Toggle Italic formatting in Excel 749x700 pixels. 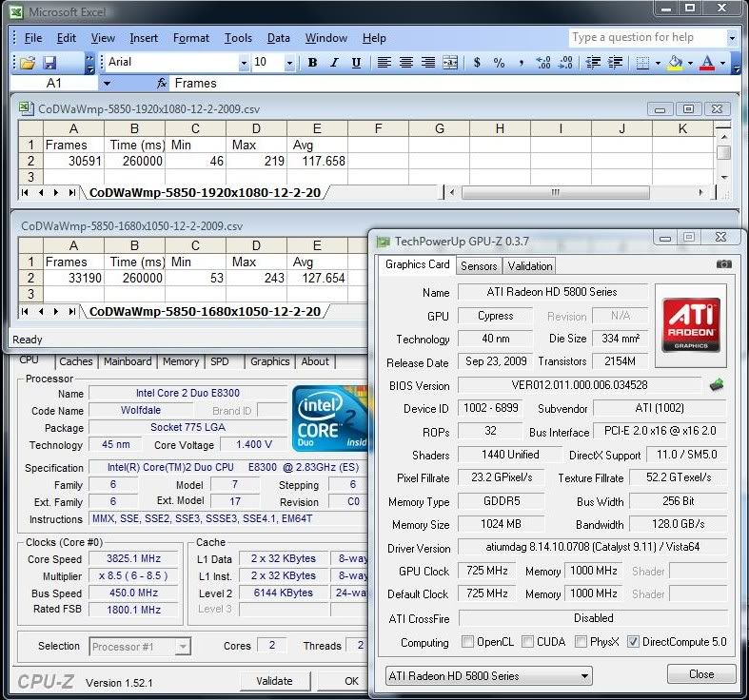coord(334,63)
